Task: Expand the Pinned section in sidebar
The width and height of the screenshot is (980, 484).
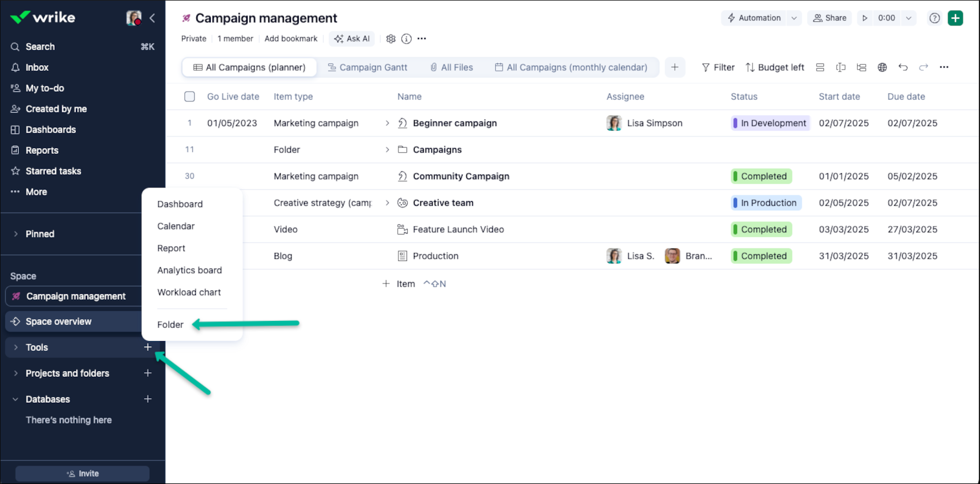Action: coord(16,234)
